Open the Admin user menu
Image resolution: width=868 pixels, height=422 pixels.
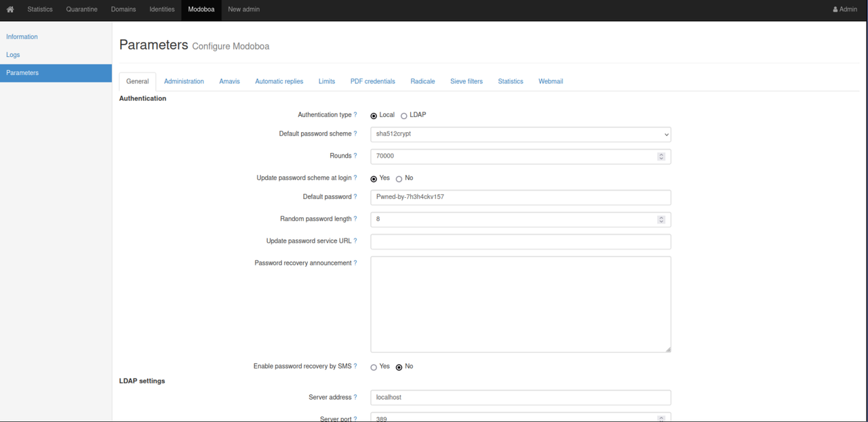pos(845,9)
